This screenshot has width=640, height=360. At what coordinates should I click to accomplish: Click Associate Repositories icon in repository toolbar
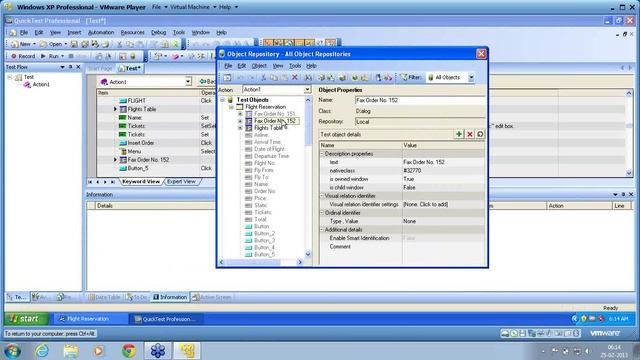[x=388, y=77]
